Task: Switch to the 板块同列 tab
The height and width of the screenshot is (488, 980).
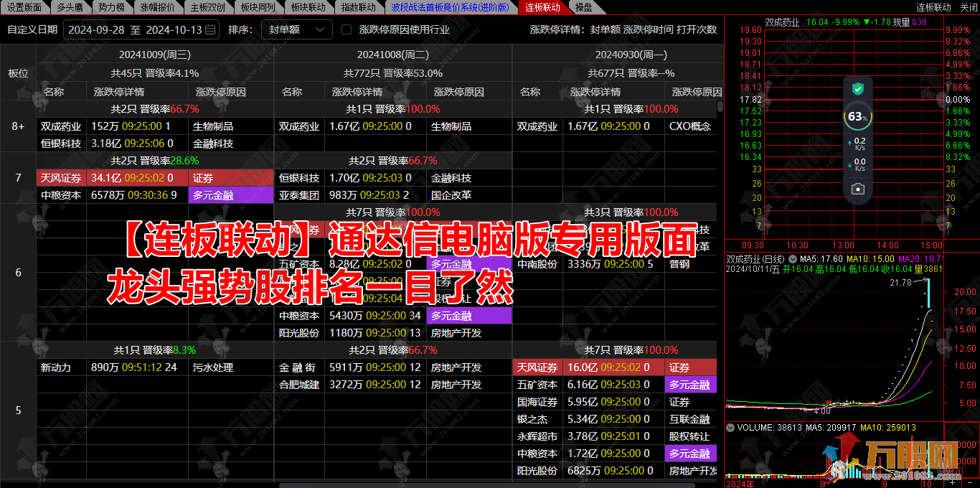Action: (x=258, y=7)
